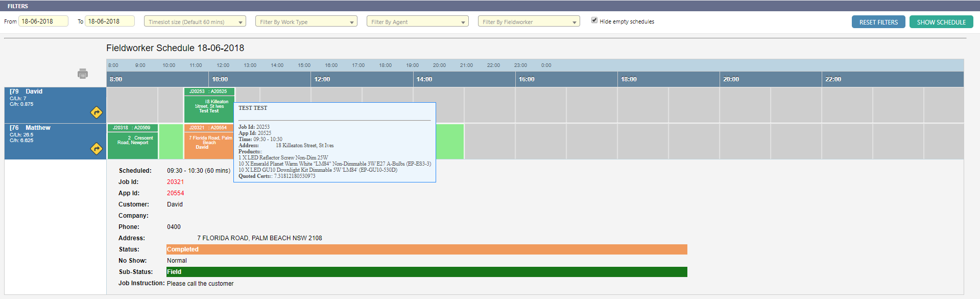
Task: Click the To date field
Action: pos(109,21)
